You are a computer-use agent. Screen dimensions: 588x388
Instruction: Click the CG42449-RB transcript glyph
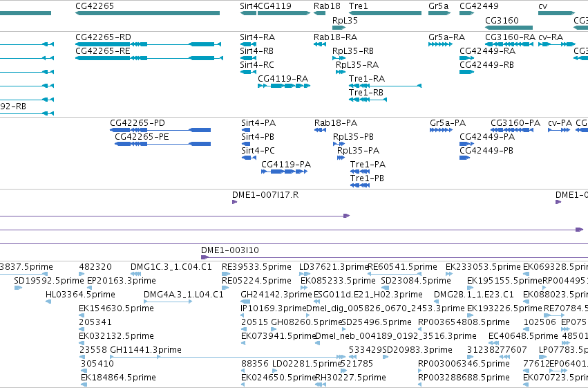tap(467, 72)
